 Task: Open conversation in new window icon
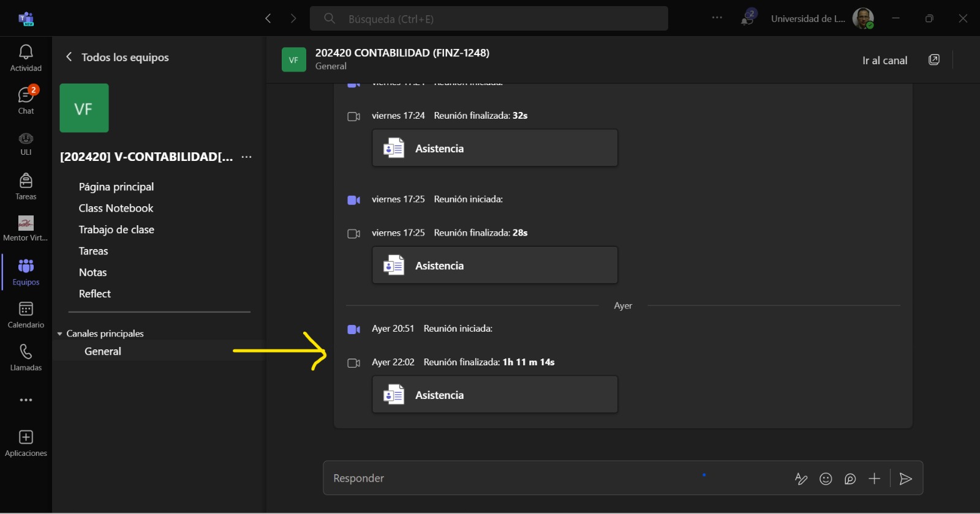933,60
